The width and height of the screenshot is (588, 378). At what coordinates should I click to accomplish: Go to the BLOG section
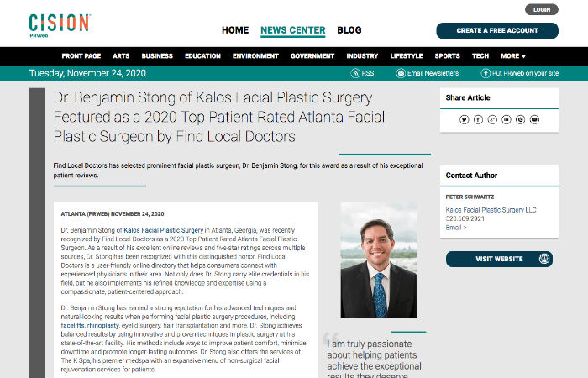pyautogui.click(x=349, y=30)
